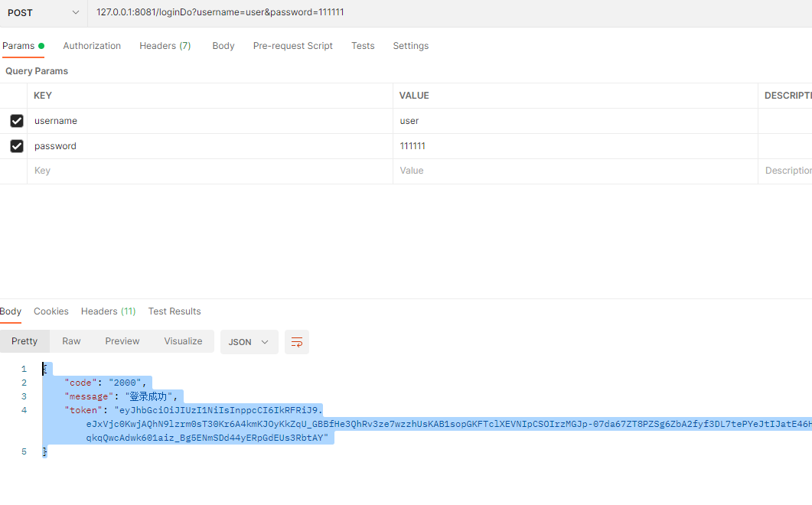812x505 pixels.
Task: Click the KEY column header
Action: pyautogui.click(x=42, y=96)
